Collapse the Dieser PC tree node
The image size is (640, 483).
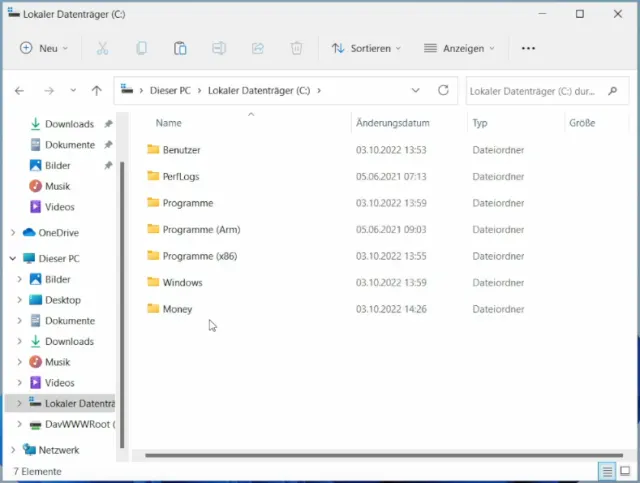pyautogui.click(x=13, y=258)
